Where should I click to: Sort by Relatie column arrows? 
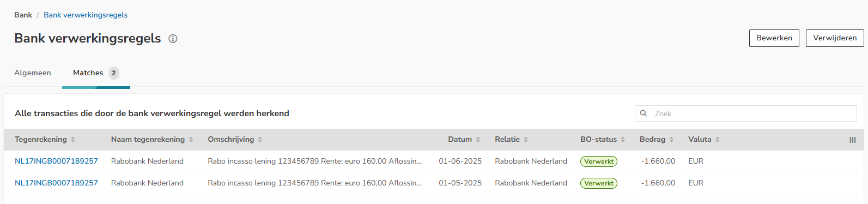pyautogui.click(x=526, y=140)
